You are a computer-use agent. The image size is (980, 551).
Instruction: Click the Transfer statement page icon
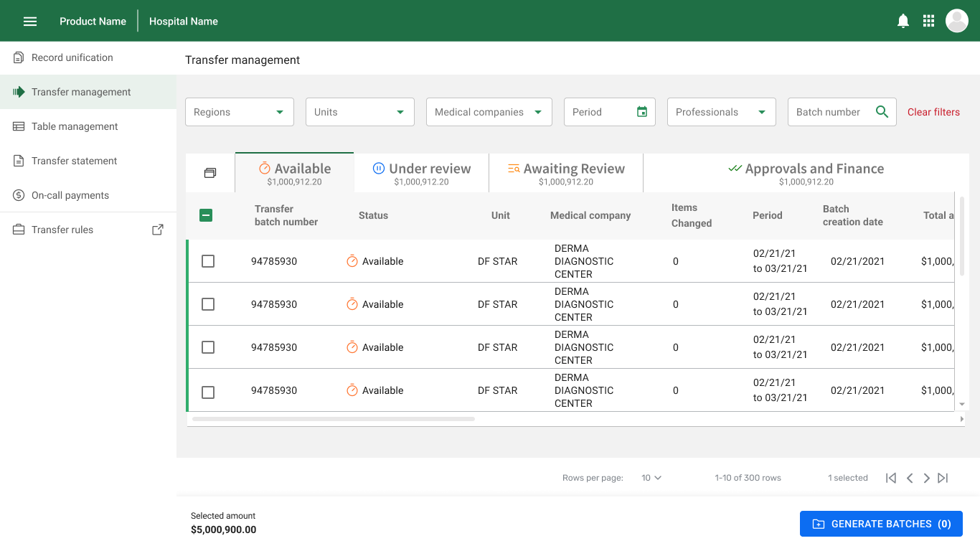19,161
